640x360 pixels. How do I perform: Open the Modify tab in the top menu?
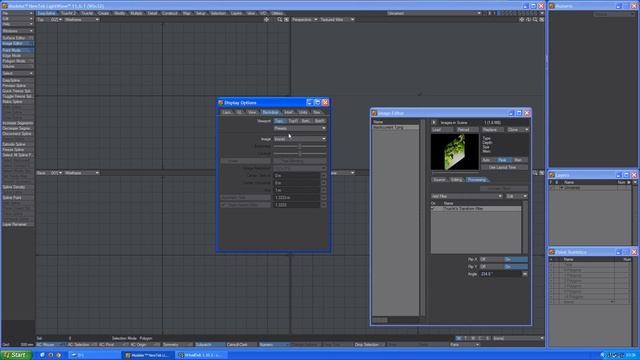(120, 13)
